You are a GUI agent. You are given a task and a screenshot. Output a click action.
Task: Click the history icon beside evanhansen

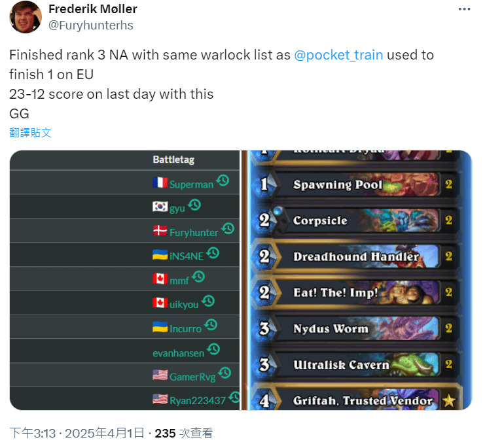click(x=213, y=349)
